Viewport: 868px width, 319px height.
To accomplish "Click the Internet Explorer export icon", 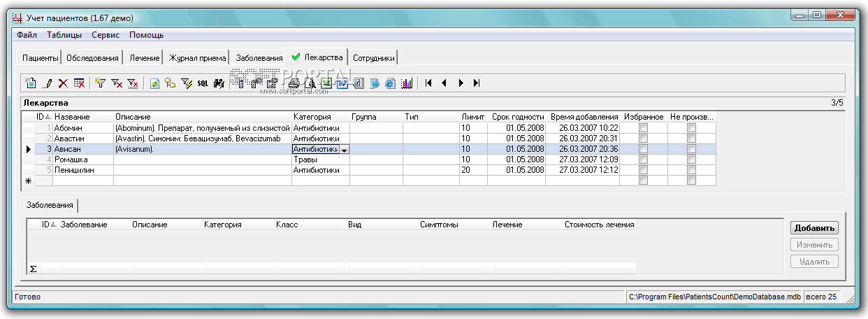I will tap(391, 83).
